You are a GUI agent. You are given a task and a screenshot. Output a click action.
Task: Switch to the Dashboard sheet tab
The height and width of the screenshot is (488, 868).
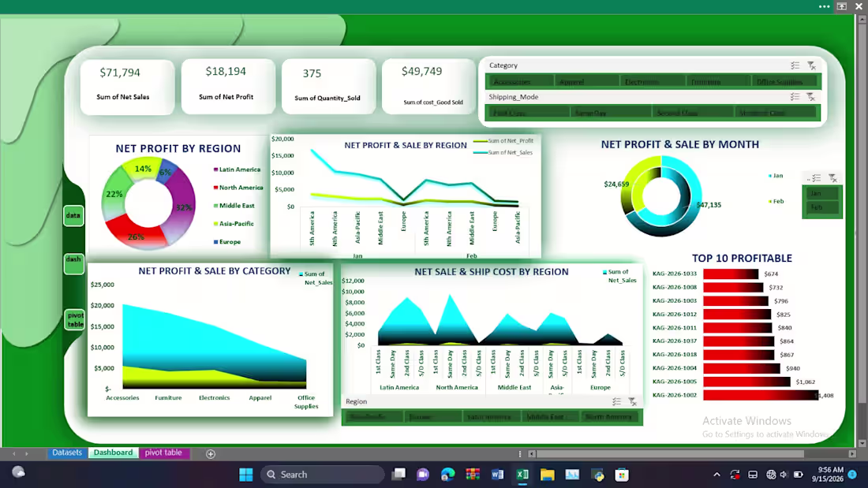coord(113,453)
